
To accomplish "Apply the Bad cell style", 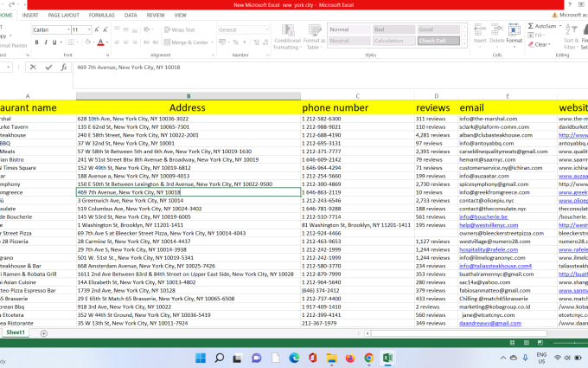I will coord(393,29).
